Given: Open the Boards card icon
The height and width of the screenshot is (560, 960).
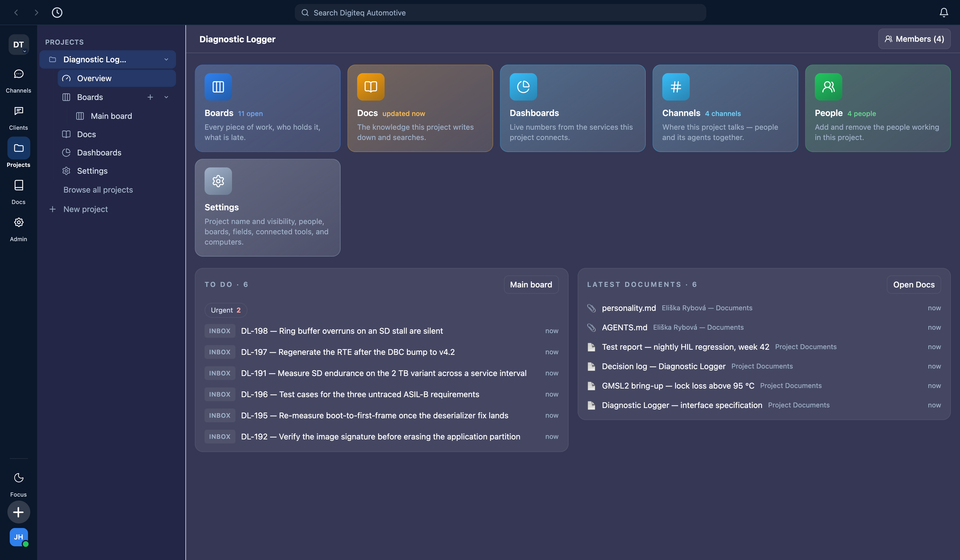Looking at the screenshot, I should click(x=218, y=87).
